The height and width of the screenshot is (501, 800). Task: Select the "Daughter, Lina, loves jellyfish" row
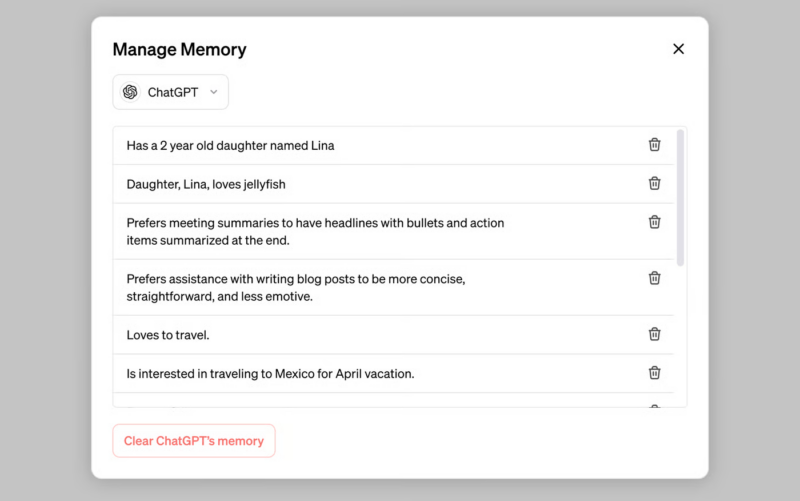coord(393,184)
